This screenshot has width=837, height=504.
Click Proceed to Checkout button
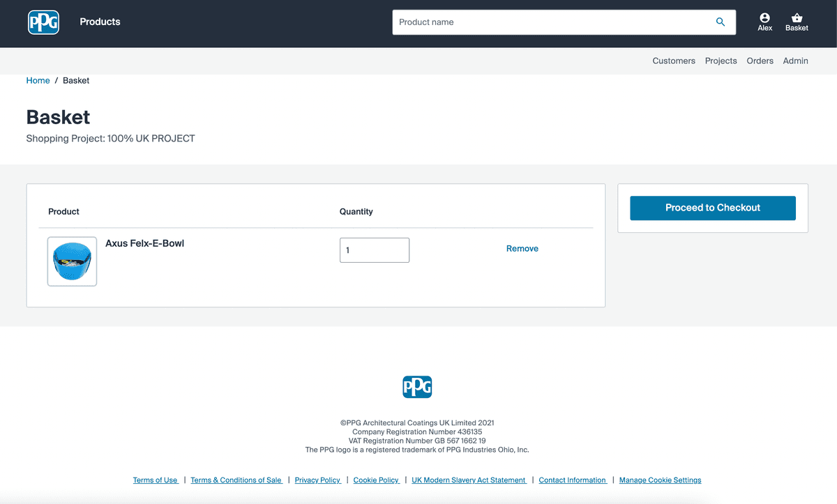click(x=712, y=208)
